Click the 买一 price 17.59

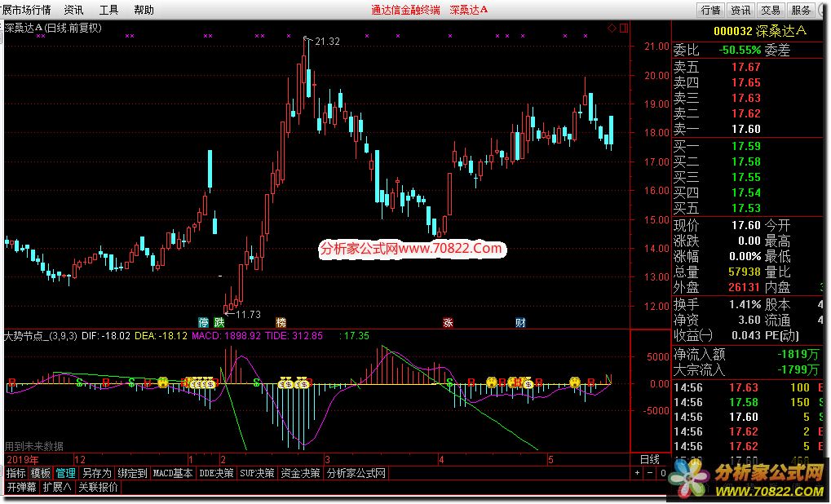[x=746, y=146]
